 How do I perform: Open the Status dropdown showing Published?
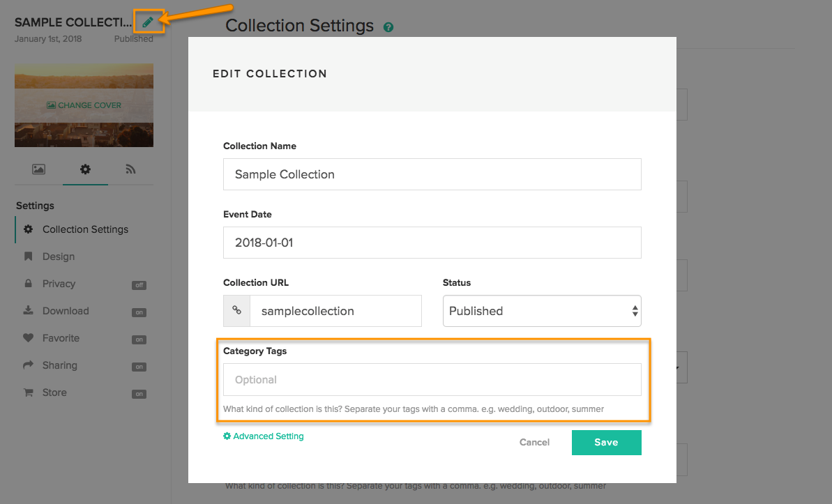542,311
